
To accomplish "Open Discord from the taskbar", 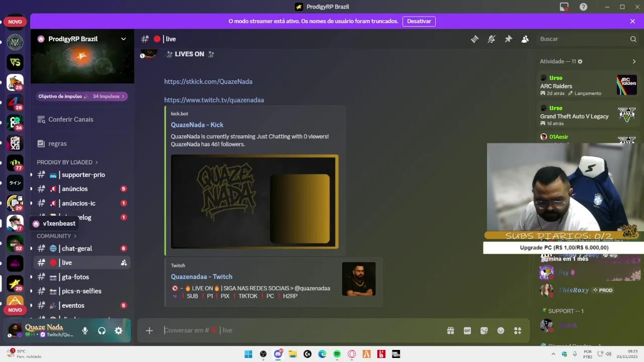I will point(278,354).
